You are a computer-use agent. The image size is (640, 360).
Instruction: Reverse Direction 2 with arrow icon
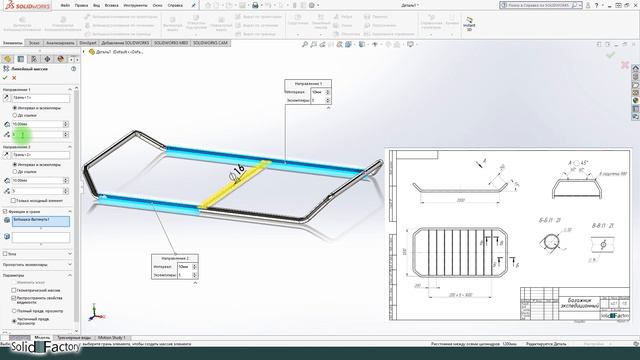(6, 155)
